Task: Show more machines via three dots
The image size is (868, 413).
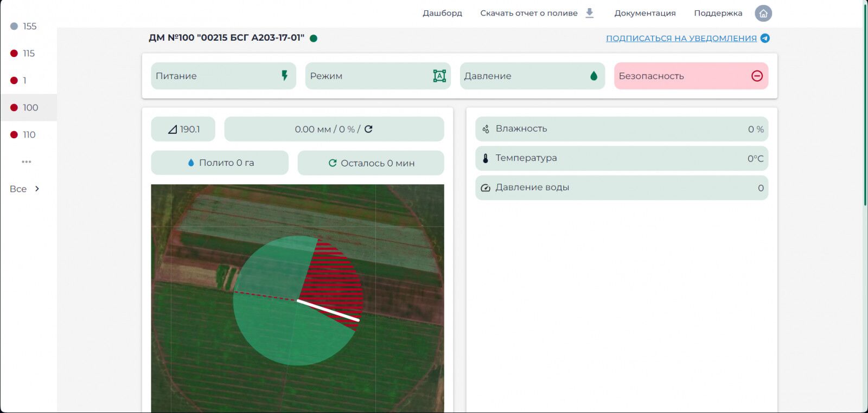Action: pyautogui.click(x=26, y=162)
